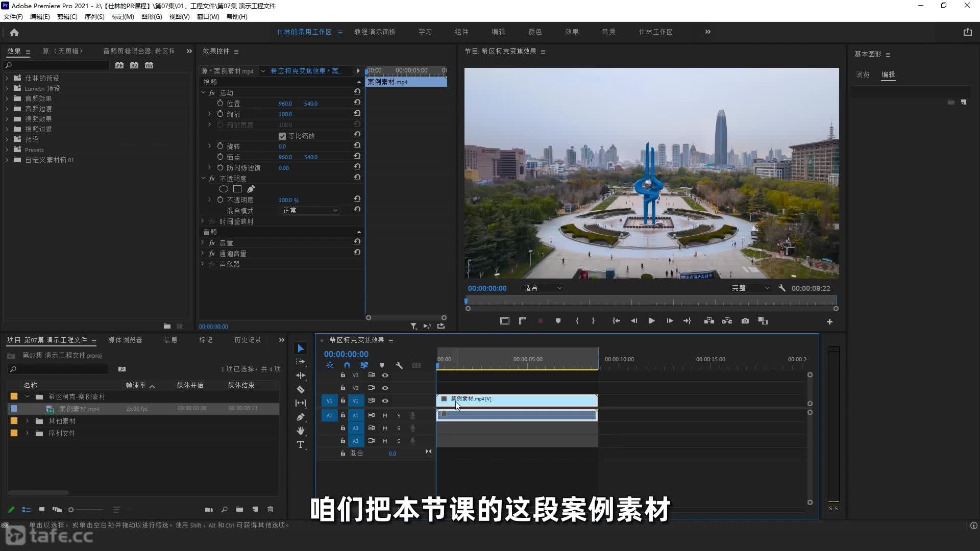Viewport: 980px width, 551px height.
Task: Select the Type tool
Action: [301, 444]
